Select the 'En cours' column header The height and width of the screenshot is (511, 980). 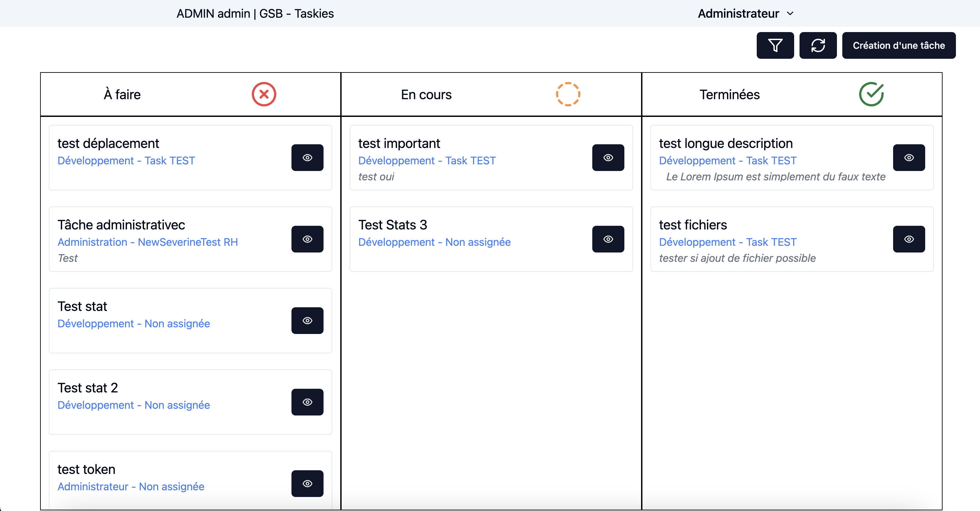pyautogui.click(x=426, y=94)
